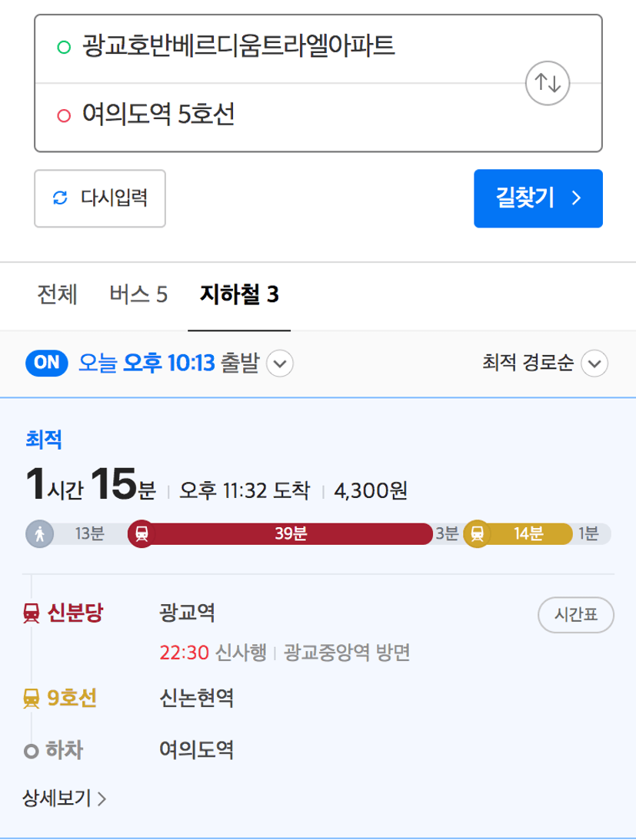
Task: Click the 길찾기 search button
Action: click(x=538, y=198)
